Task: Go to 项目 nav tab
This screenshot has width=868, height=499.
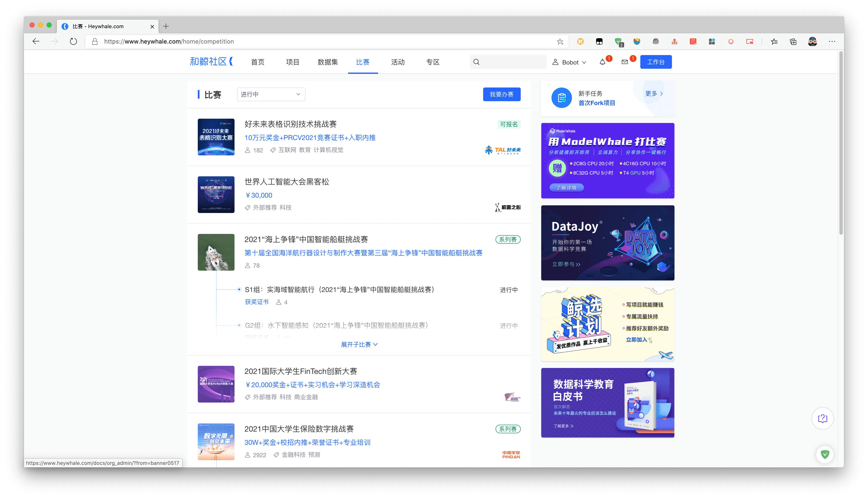Action: (x=293, y=62)
